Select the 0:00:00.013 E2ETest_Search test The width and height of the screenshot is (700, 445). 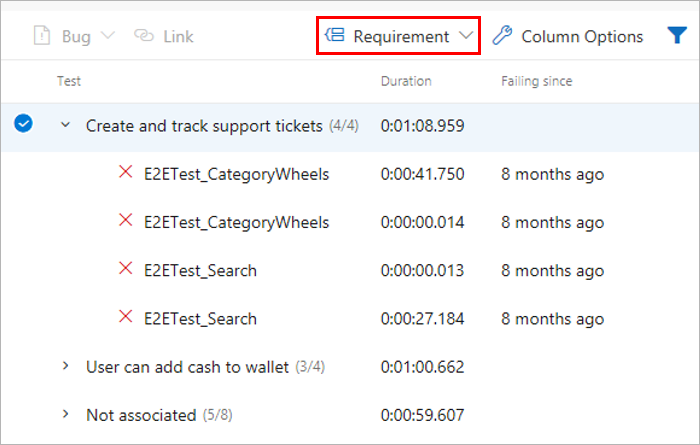pos(200,270)
